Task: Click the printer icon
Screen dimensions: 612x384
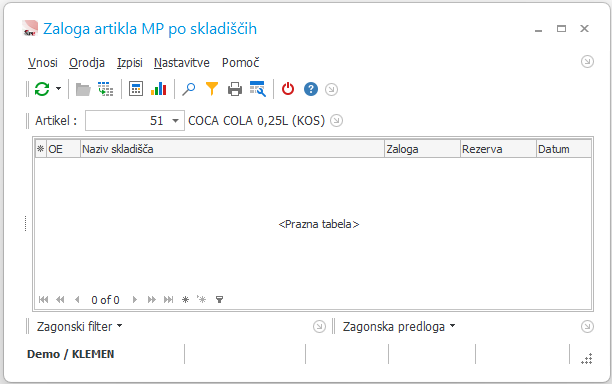Action: click(x=235, y=89)
